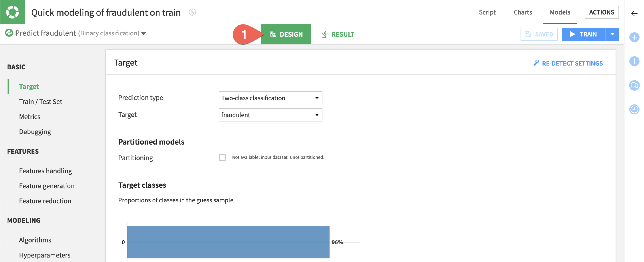Enable the Partitioning checkbox
This screenshot has height=262, width=644.
point(222,157)
